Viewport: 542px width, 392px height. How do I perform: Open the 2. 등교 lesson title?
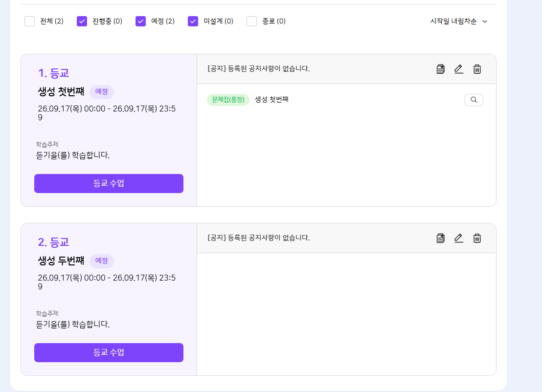point(54,242)
